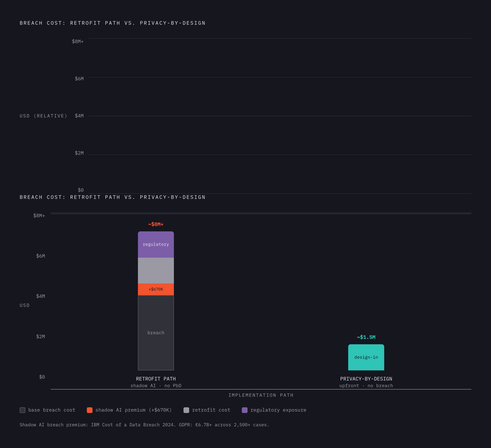Select the orange +$670K bar segment

pyautogui.click(x=156, y=289)
